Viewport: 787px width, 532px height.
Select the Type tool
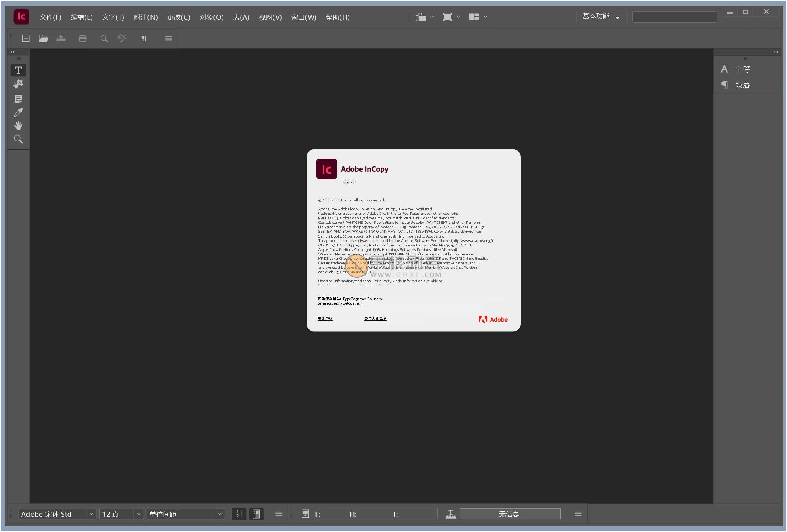click(x=18, y=70)
